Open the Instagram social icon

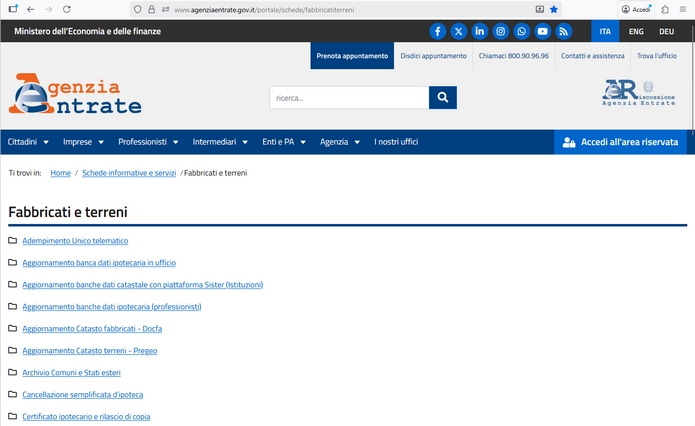coord(500,31)
